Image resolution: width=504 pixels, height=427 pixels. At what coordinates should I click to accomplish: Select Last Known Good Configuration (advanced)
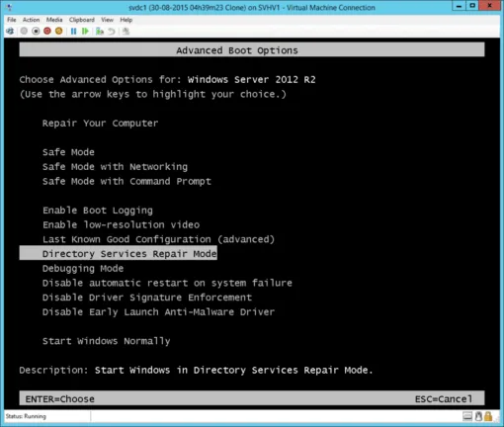pos(158,239)
